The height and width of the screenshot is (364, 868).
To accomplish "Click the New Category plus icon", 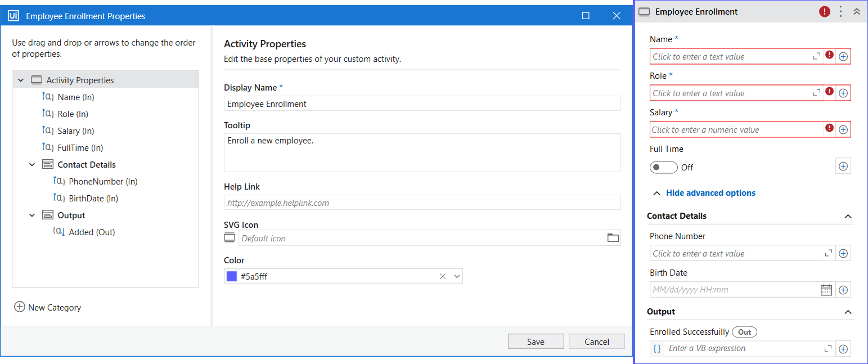I will [20, 307].
